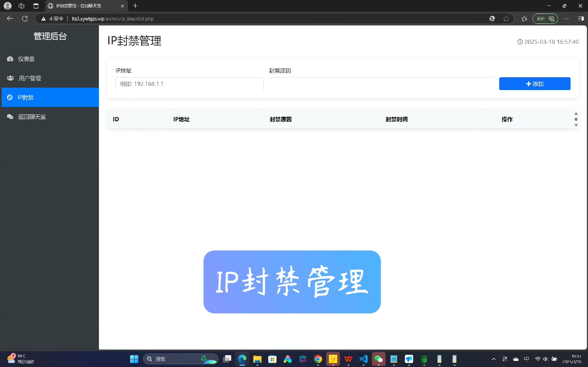Expand hidden system tray icons chevron

click(x=493, y=359)
